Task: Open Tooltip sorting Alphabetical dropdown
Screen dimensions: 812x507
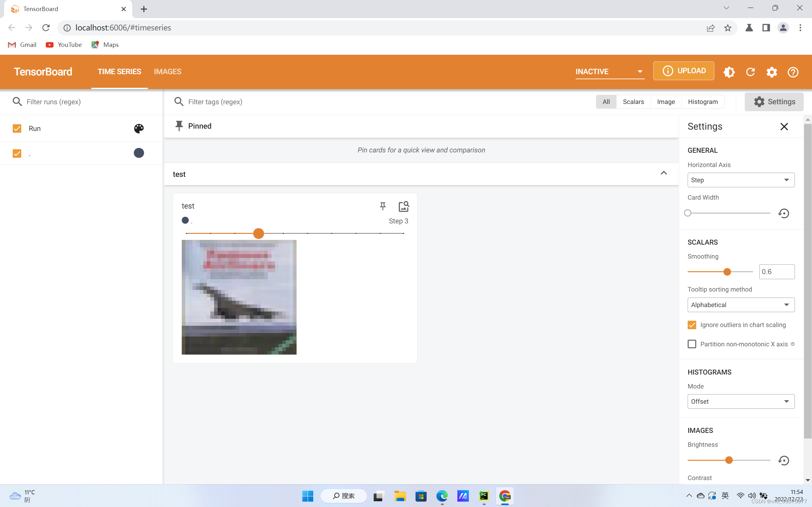Action: pos(741,305)
